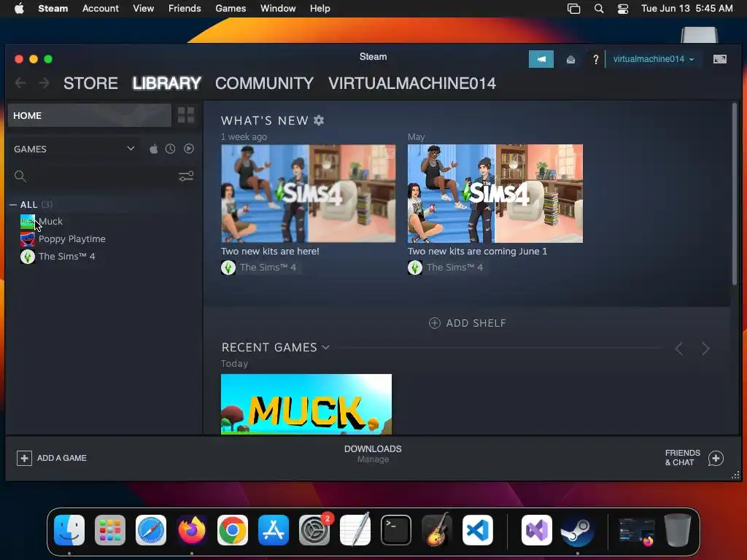Switch to the collections grid view icon
Image resolution: width=747 pixels, height=560 pixels.
click(x=186, y=115)
